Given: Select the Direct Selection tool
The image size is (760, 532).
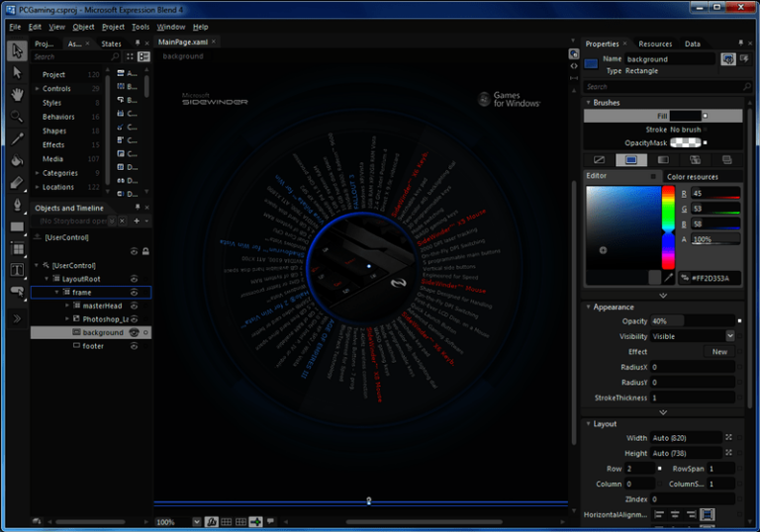Looking at the screenshot, I should [17, 73].
